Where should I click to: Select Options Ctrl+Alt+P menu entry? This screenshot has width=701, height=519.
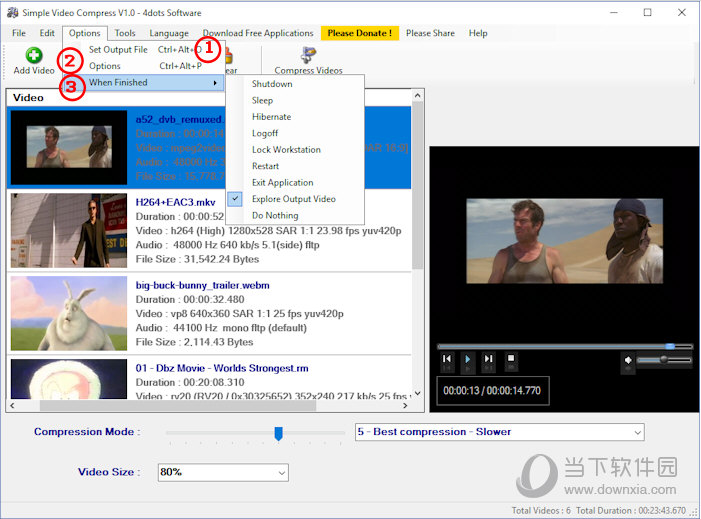143,66
